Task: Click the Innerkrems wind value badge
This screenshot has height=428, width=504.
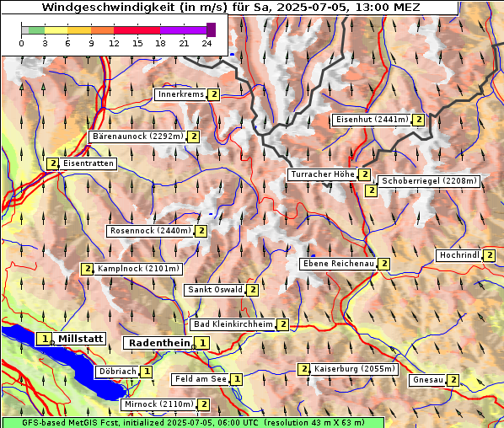Action: (x=214, y=95)
